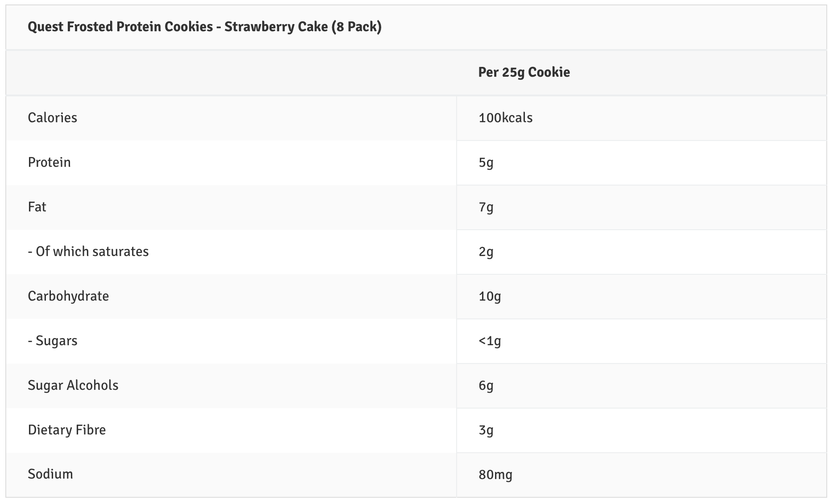Select the Protein row label
The image size is (833, 504).
click(49, 162)
